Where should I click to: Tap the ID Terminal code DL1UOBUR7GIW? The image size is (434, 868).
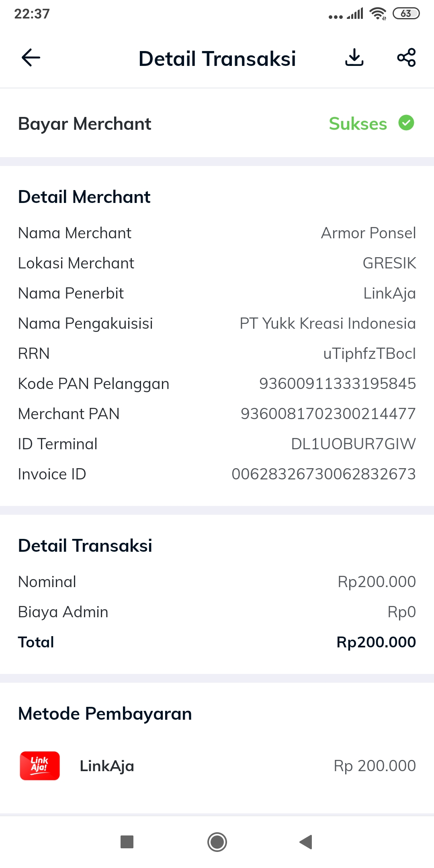(x=353, y=444)
